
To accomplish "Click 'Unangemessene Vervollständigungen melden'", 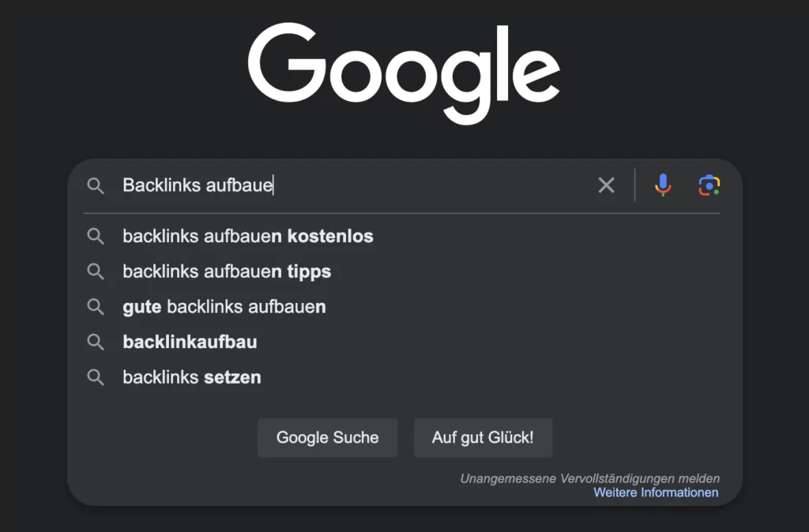I will tap(589, 478).
